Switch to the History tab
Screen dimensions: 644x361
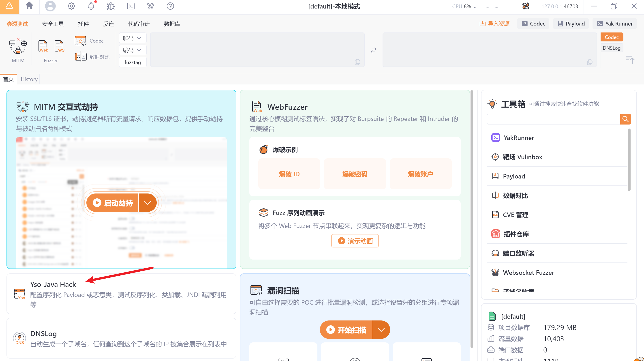29,79
